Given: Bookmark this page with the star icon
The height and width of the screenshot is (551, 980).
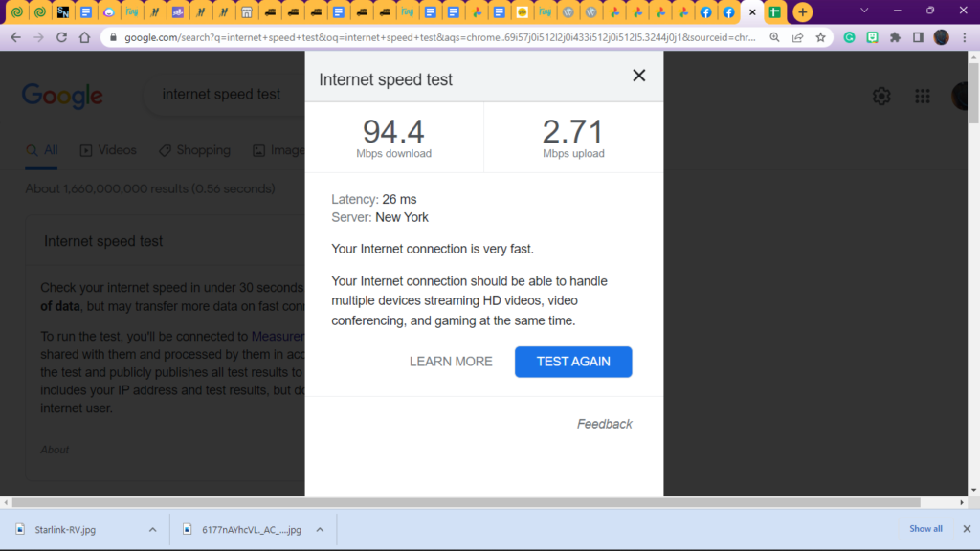Looking at the screenshot, I should pyautogui.click(x=820, y=37).
